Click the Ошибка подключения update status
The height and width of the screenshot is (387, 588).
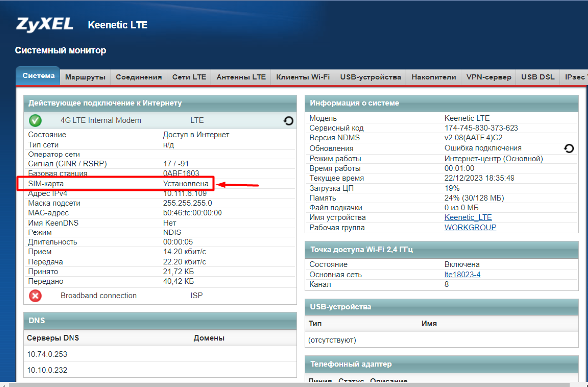pyautogui.click(x=483, y=148)
